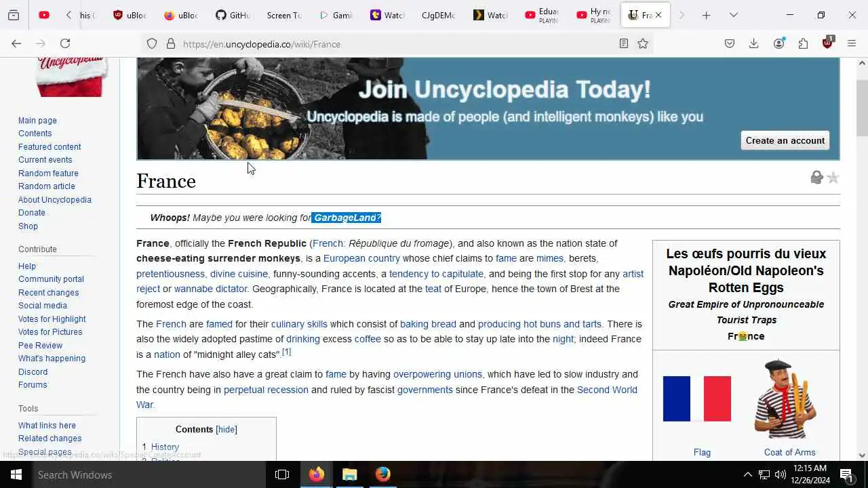Open the extensions menu
The height and width of the screenshot is (488, 868).
pyautogui.click(x=804, y=43)
